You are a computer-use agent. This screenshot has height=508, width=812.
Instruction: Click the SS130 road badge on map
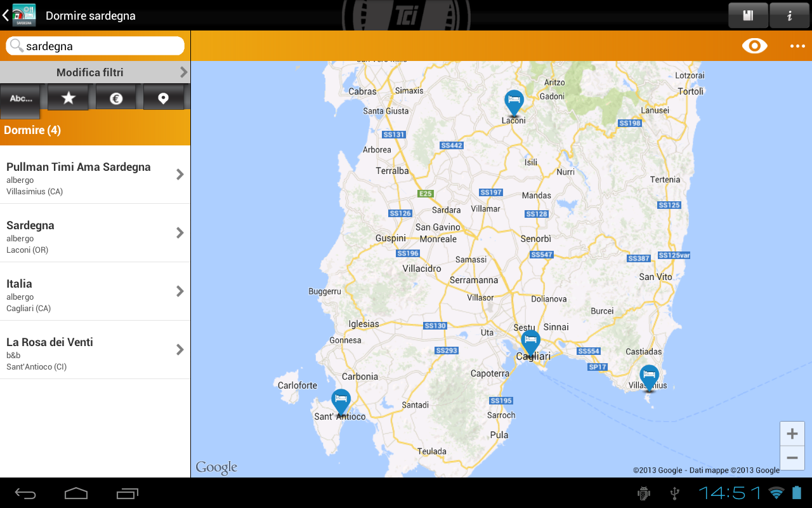(x=435, y=326)
